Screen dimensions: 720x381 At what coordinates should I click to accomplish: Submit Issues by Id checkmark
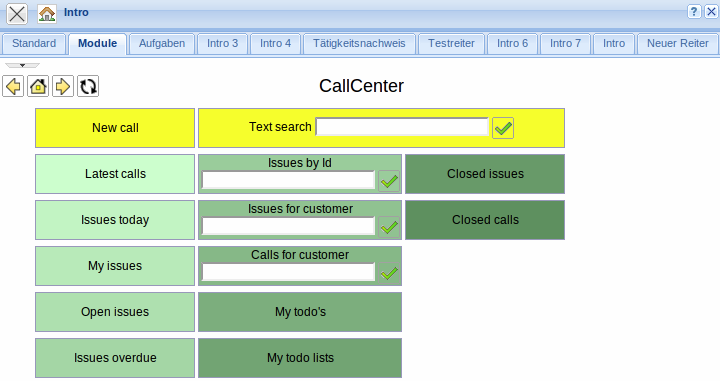[x=389, y=181]
